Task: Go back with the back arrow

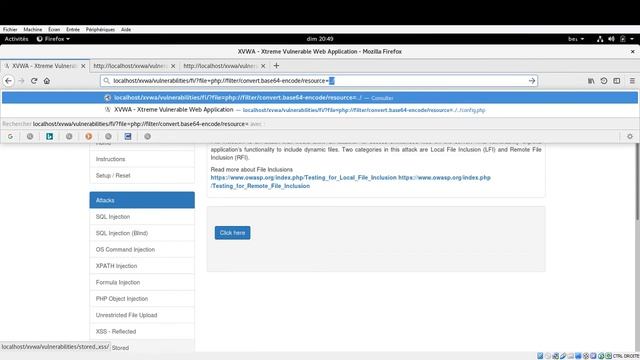Action: pos(9,81)
